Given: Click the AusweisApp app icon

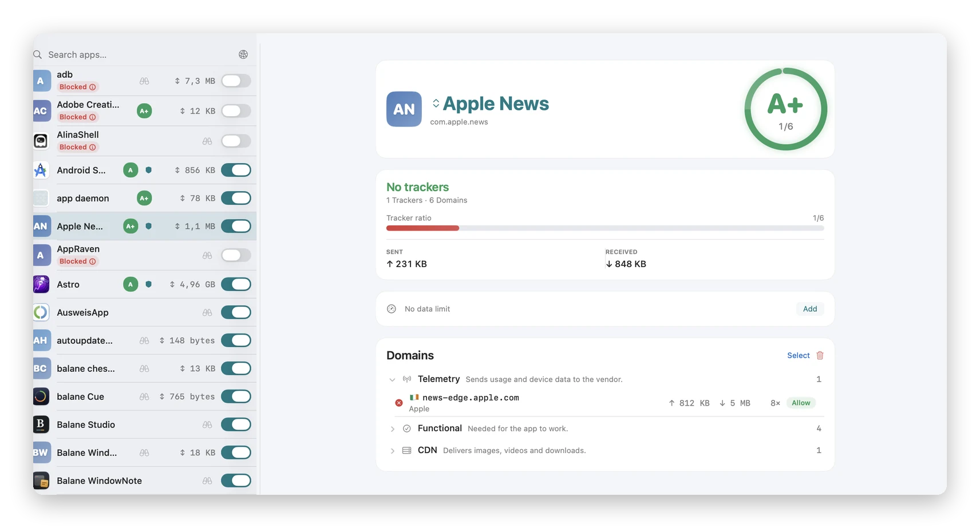Looking at the screenshot, I should pyautogui.click(x=41, y=312).
